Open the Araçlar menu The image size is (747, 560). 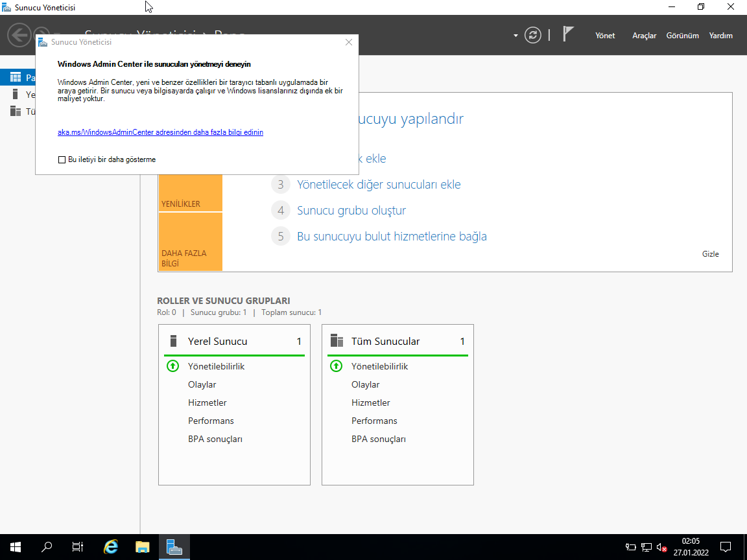(x=644, y=36)
